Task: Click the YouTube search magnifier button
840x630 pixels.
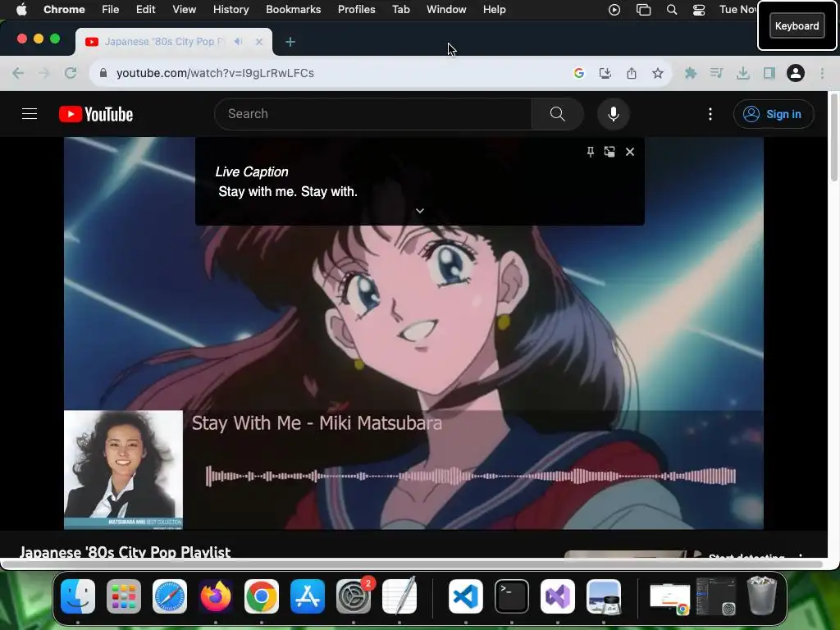Action: [x=557, y=114]
